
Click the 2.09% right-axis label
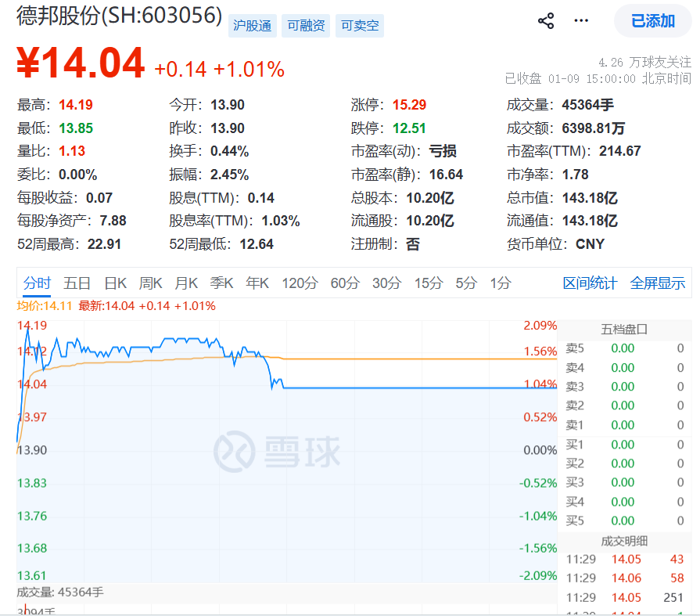click(x=540, y=325)
